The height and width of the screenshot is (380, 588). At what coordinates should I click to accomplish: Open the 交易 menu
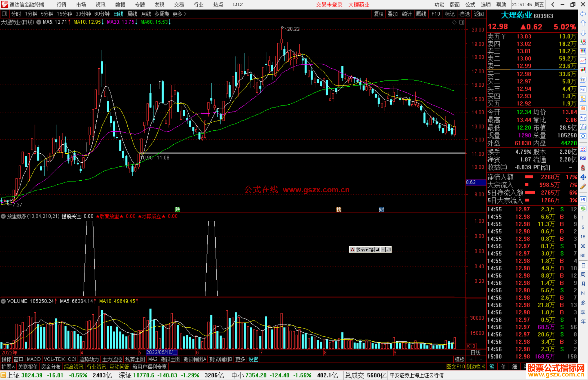pyautogui.click(x=179, y=5)
